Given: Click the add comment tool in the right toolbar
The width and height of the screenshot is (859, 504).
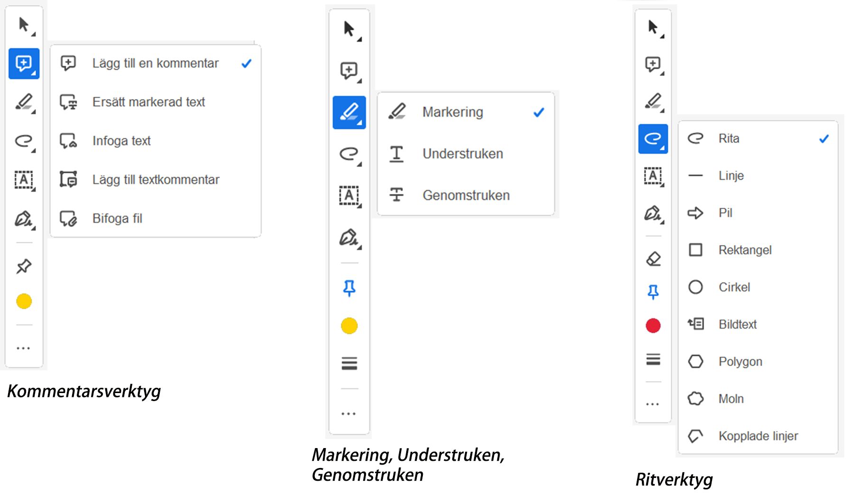Looking at the screenshot, I should pos(653,64).
